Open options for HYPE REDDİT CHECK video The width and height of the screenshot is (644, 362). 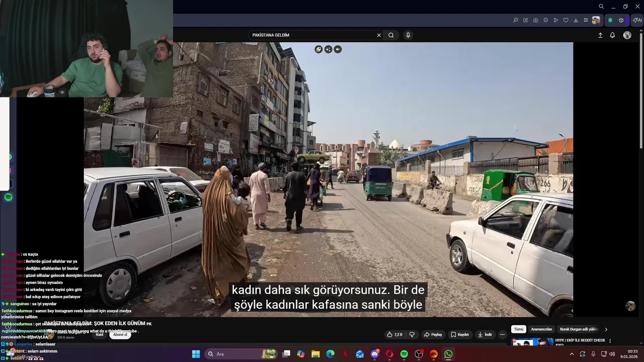610,340
